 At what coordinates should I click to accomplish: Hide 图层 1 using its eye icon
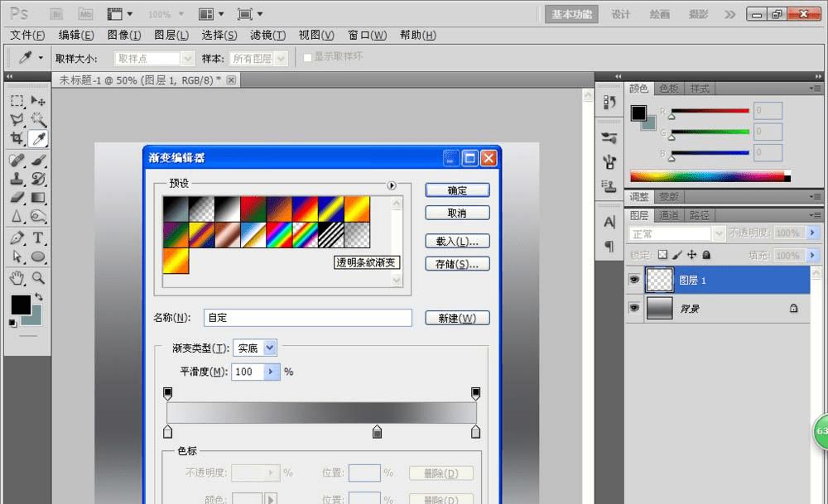tap(634, 281)
